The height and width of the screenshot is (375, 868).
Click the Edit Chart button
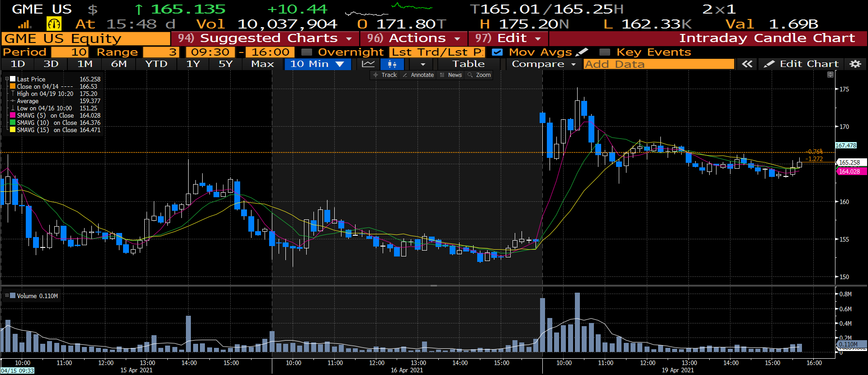801,64
